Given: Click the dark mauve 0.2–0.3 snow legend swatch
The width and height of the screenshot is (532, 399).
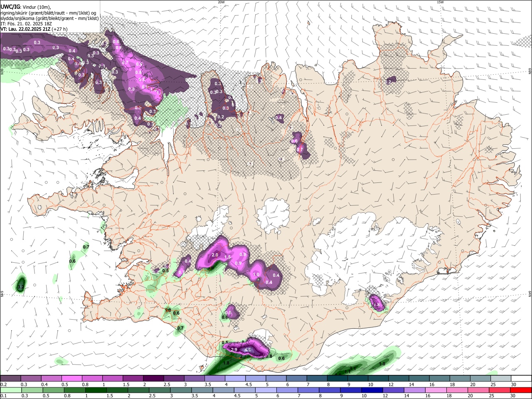Looking at the screenshot, I should coord(10,378).
